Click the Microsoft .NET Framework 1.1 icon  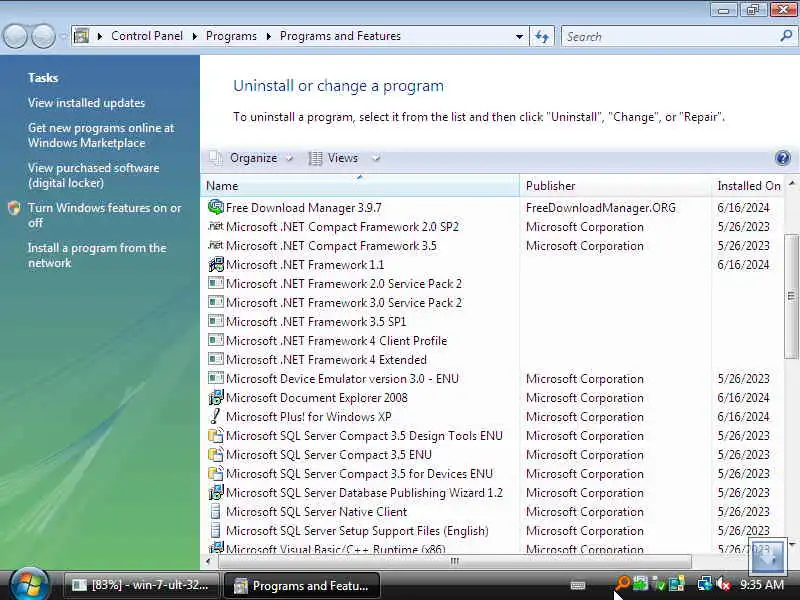tap(216, 264)
